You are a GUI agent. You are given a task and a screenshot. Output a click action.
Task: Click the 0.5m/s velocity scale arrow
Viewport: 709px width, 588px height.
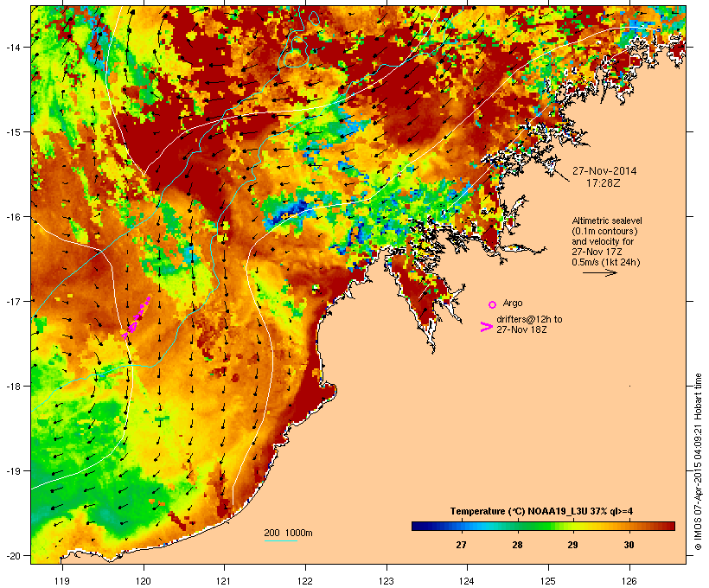click(x=599, y=272)
